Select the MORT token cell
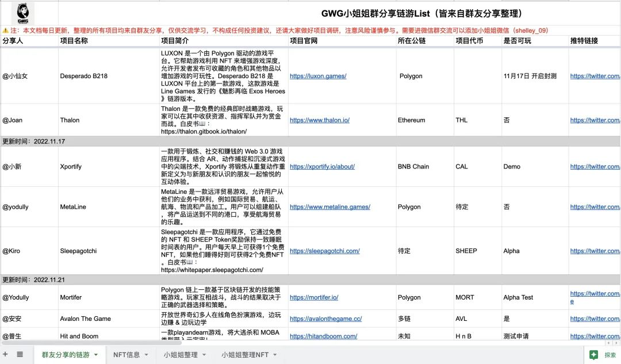 [x=478, y=297]
